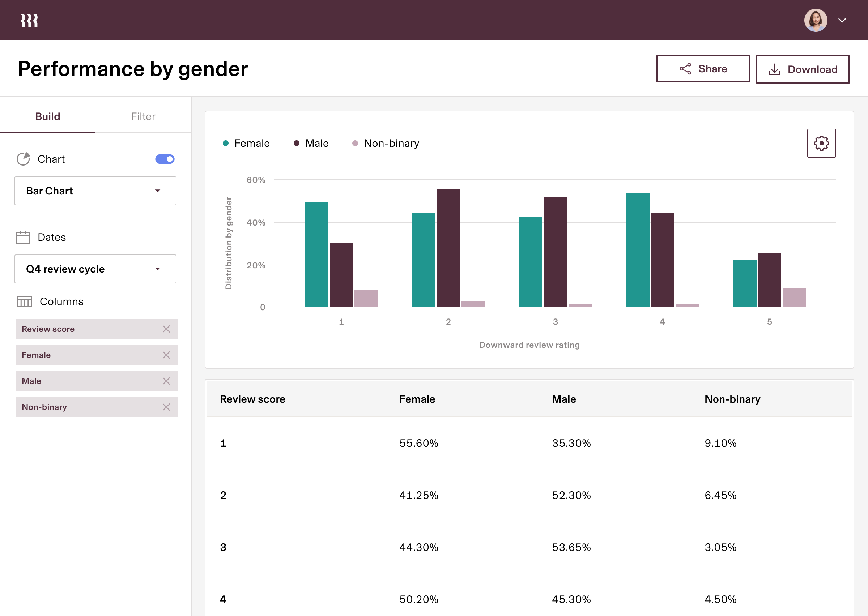
Task: Remove the Female column chip
Action: (166, 355)
